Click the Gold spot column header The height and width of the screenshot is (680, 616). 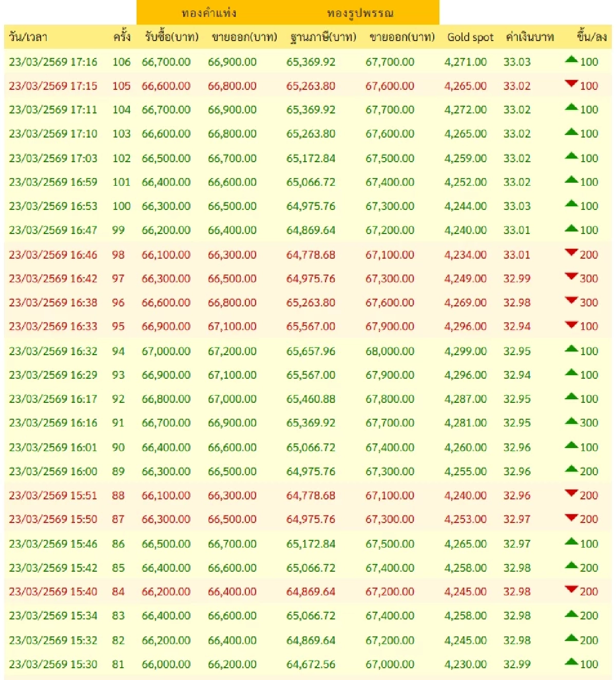point(470,37)
